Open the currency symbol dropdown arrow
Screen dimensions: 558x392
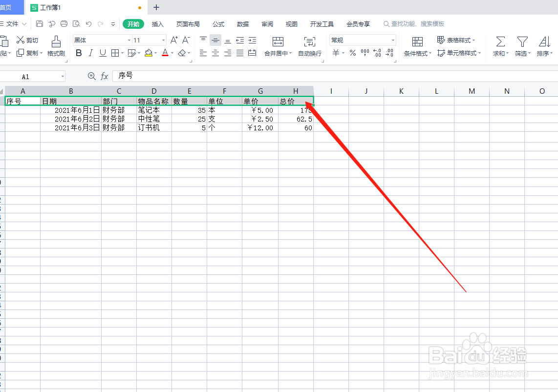343,53
